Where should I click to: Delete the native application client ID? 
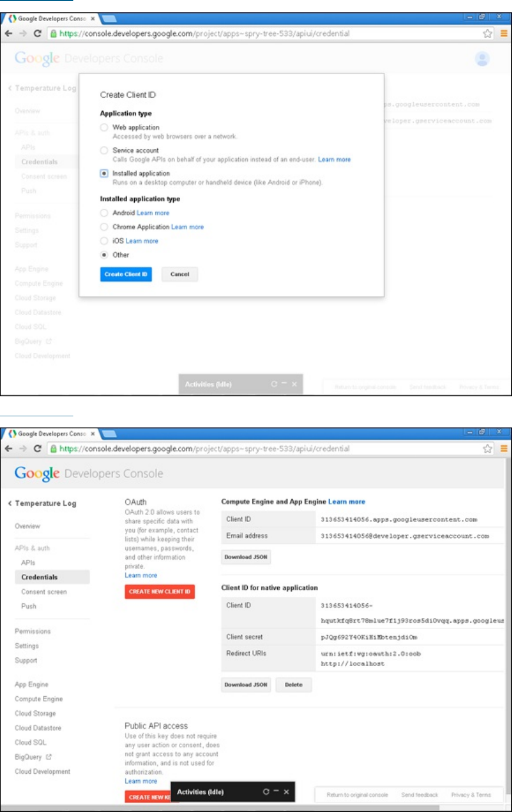(294, 685)
